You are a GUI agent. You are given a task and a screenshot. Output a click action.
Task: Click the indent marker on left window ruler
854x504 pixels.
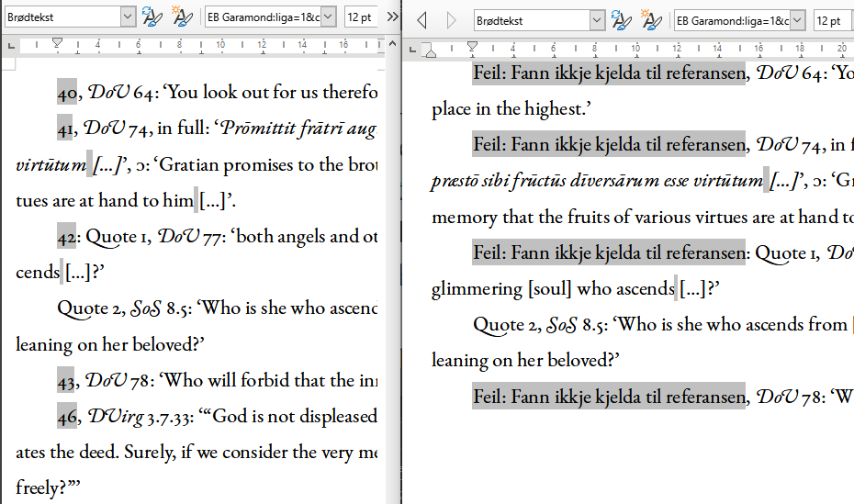click(x=57, y=44)
